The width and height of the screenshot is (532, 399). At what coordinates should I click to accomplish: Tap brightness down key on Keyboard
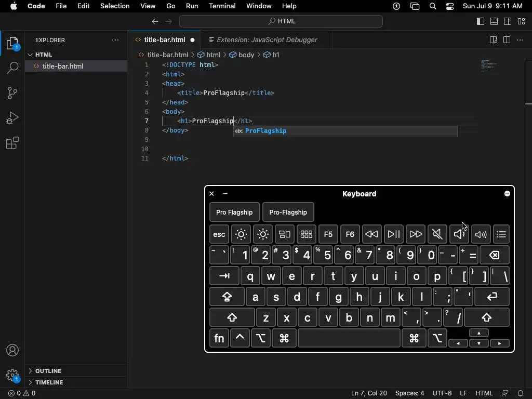pos(241,234)
